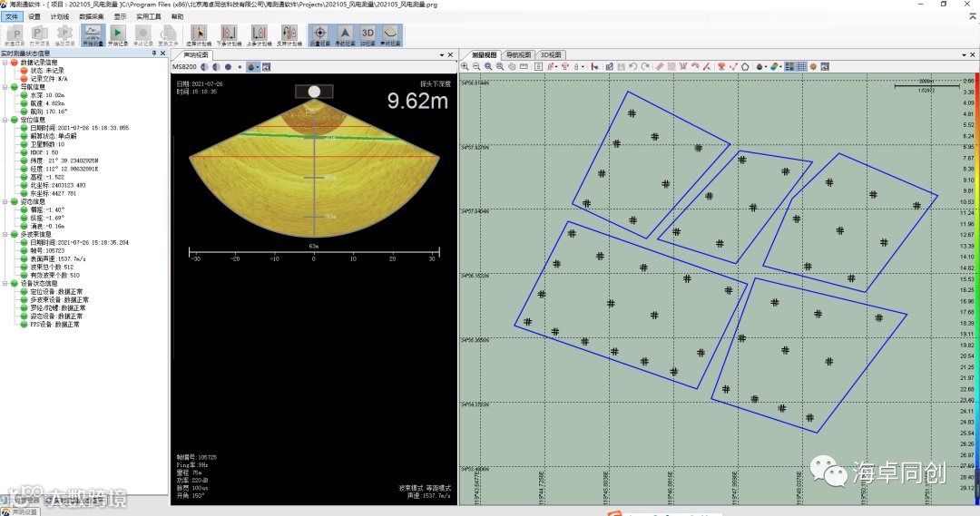Collapse the 定位信息 tree node
The width and height of the screenshot is (980, 516).
(5, 120)
